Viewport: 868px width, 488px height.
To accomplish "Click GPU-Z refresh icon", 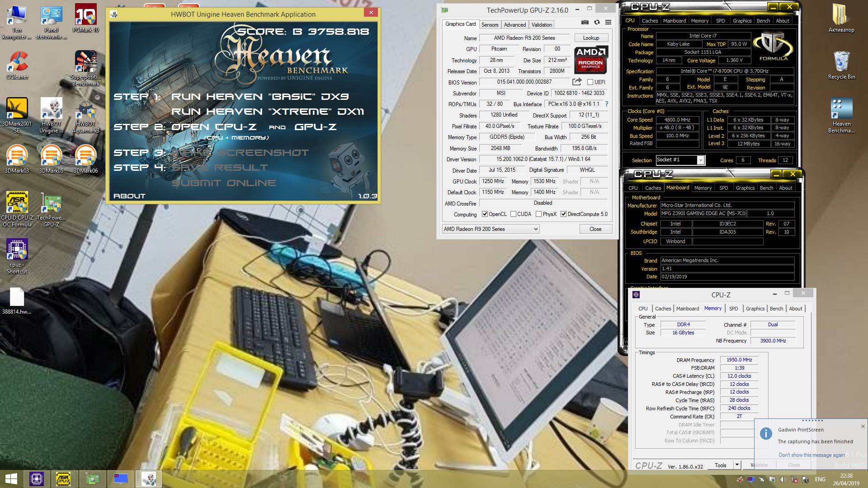I will [x=597, y=22].
